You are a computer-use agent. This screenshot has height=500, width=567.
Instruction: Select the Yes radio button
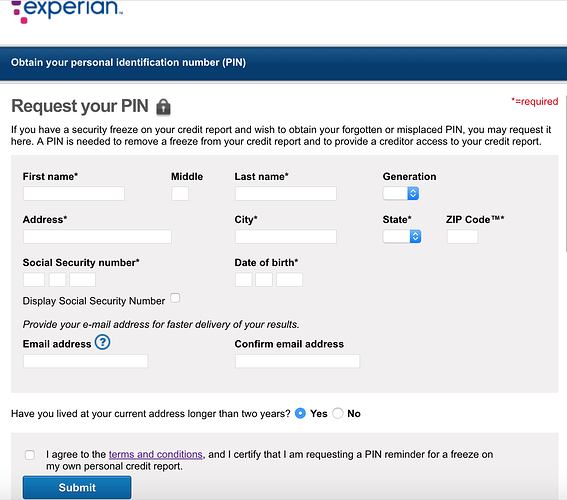pos(300,413)
